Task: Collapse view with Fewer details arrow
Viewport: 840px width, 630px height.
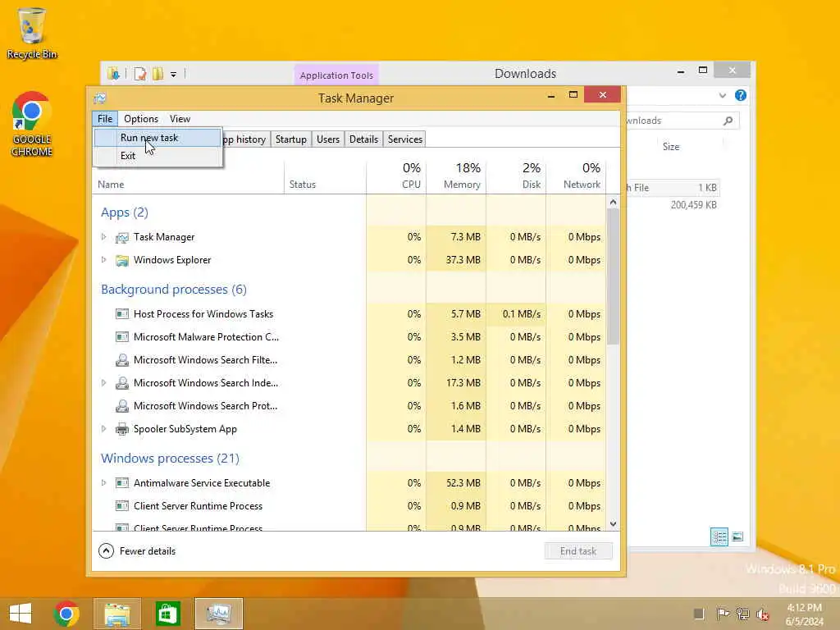Action: click(106, 550)
